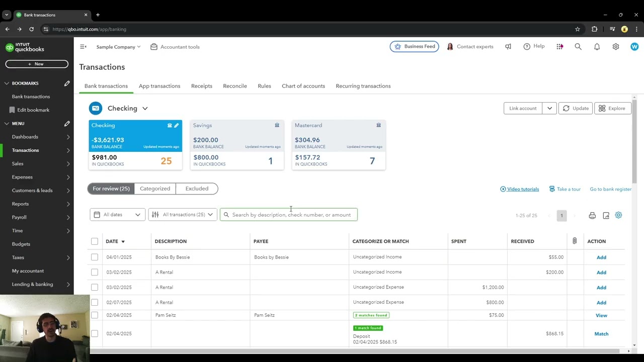
Task: Switch to App transactions tab
Action: [x=159, y=86]
